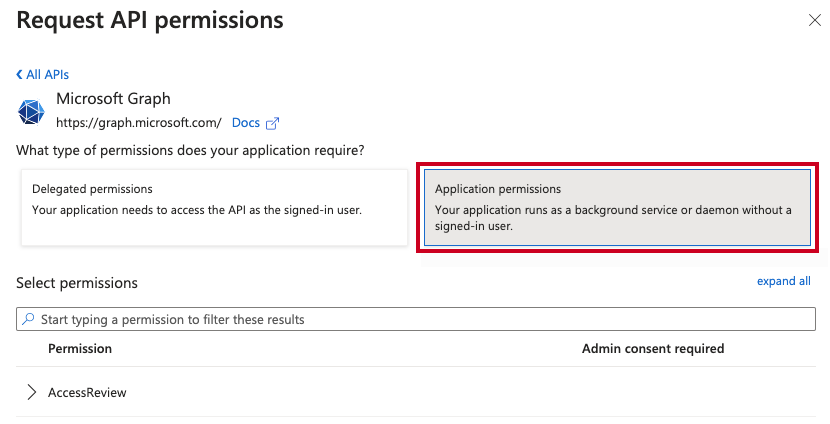Click the Select permissions heading
The height and width of the screenshot is (424, 830).
[77, 283]
